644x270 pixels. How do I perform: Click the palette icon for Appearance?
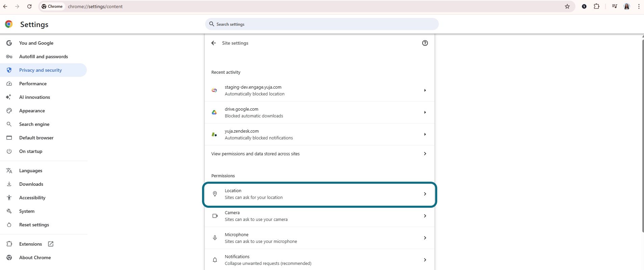click(9, 111)
